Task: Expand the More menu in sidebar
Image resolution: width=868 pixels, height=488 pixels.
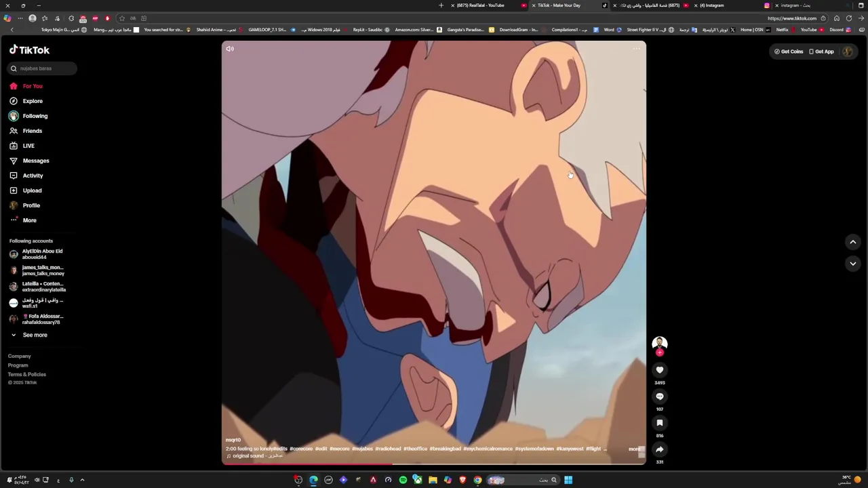Action: pos(24,220)
